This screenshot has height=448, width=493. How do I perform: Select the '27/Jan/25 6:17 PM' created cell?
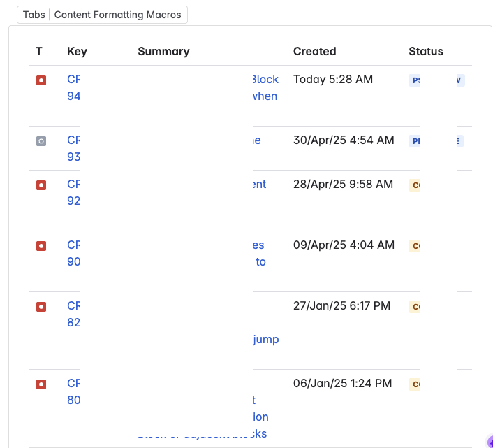click(341, 305)
